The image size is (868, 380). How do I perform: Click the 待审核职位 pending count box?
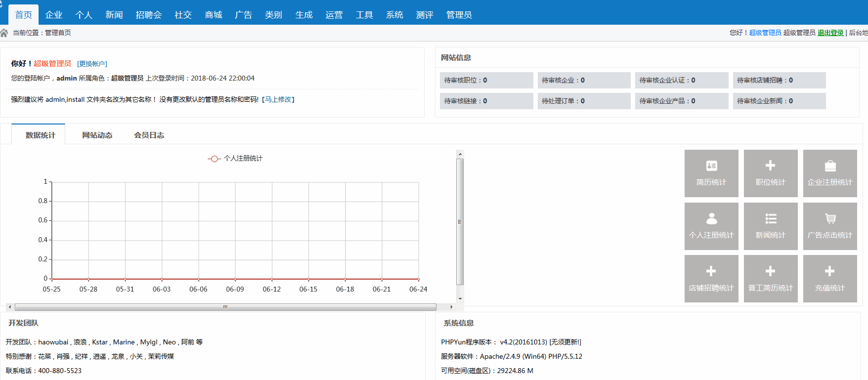(486, 80)
